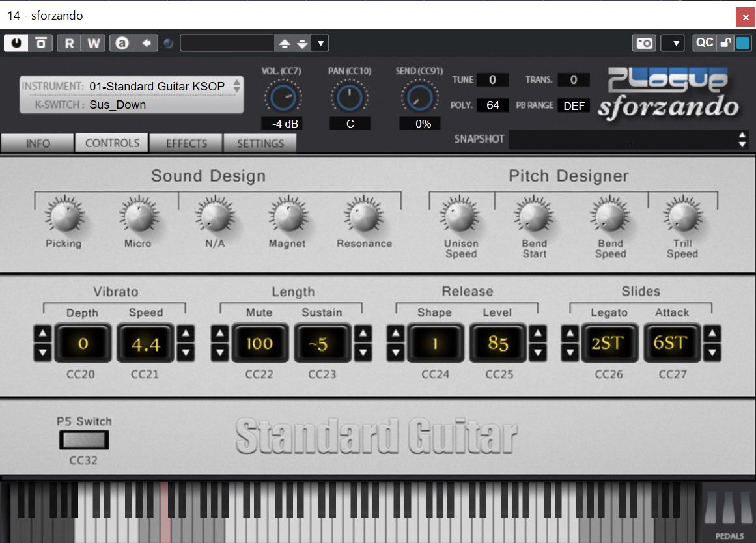Click the circled 'a' toolbar icon
Image resolution: width=756 pixels, height=543 pixels.
click(122, 43)
